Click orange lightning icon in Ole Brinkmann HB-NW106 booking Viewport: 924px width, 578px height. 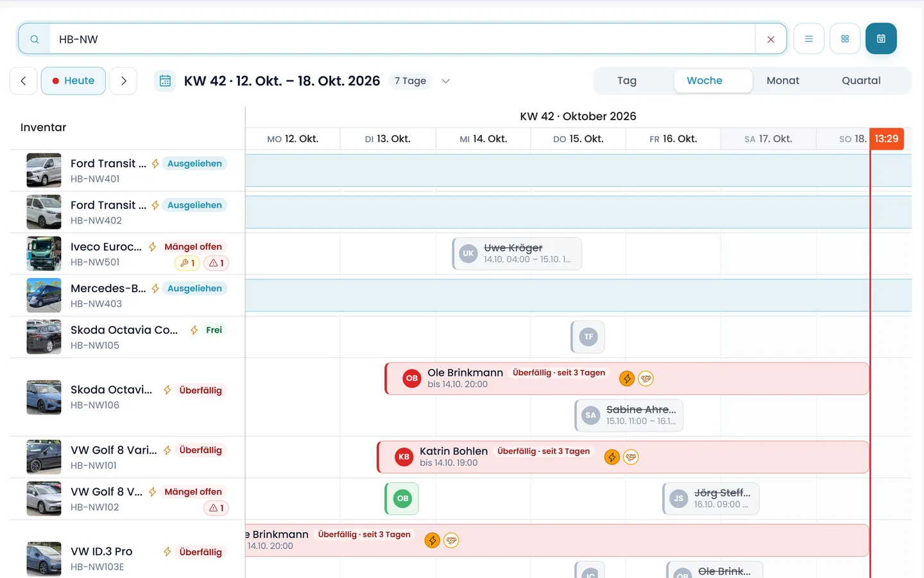click(x=627, y=379)
